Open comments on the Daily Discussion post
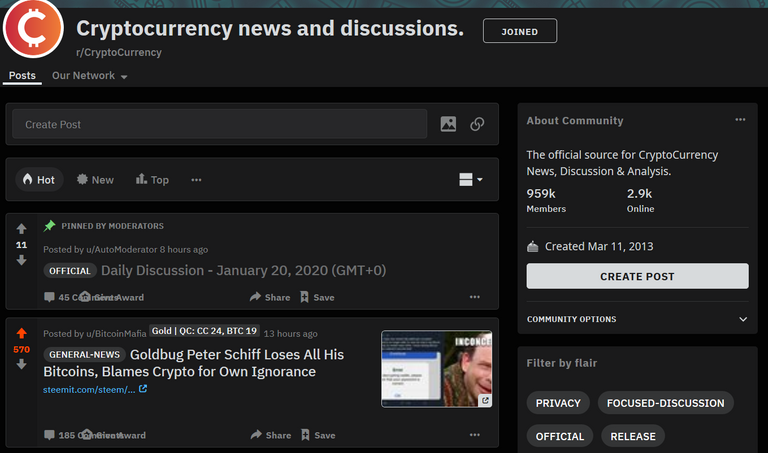The image size is (768, 453). click(61, 297)
